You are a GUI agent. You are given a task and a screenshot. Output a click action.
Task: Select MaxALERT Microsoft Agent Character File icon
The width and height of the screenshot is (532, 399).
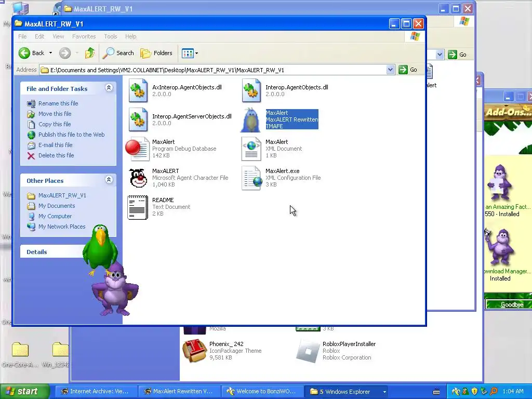(x=138, y=178)
